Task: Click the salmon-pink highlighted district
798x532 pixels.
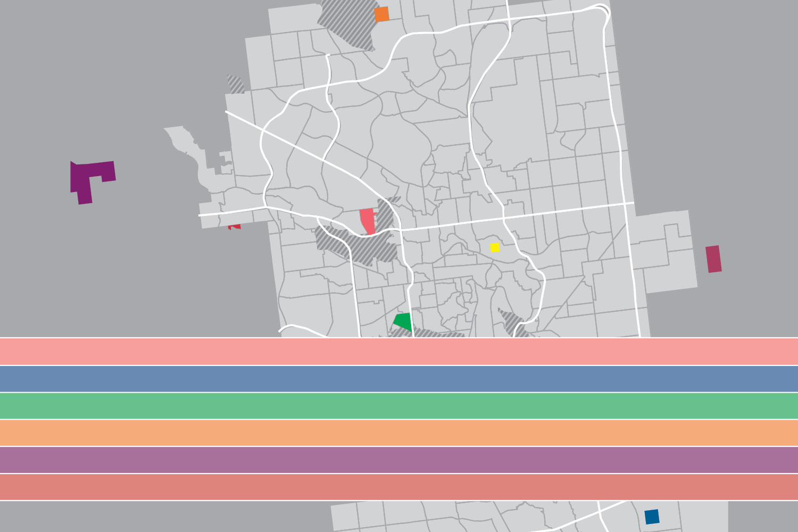Action: coord(367,220)
